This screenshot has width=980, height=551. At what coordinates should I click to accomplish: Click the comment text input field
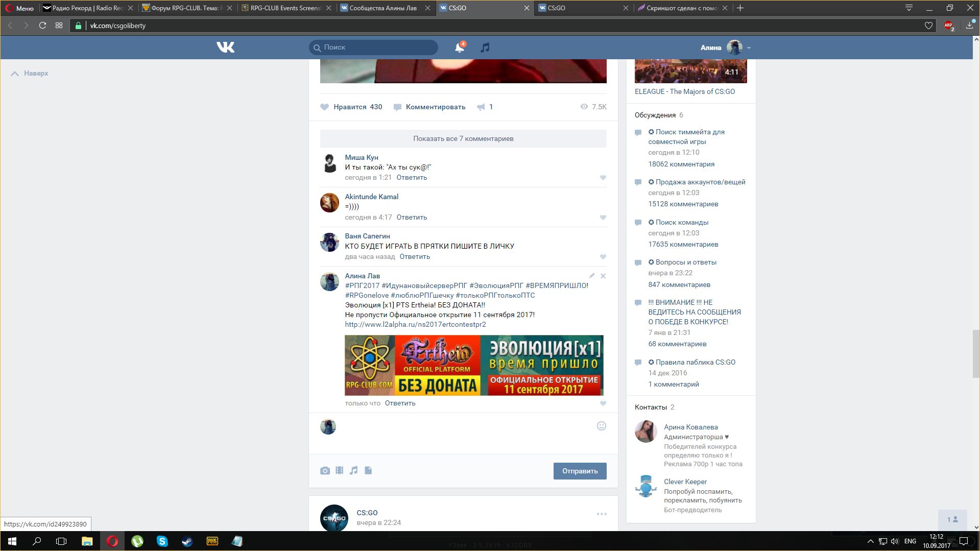465,433
